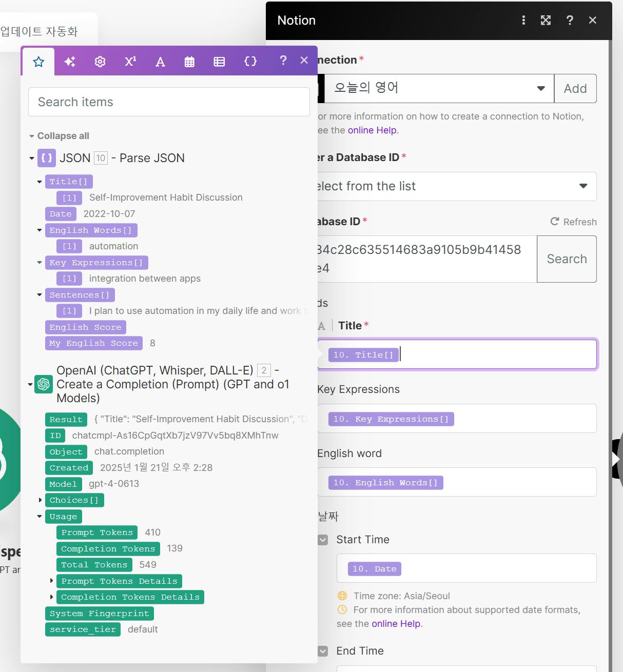Collapse the Sentences[] array

[40, 295]
